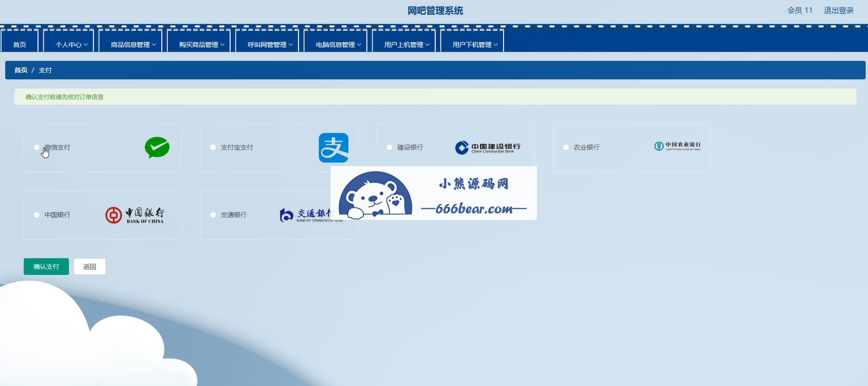Click the 交通银行 label text
The width and height of the screenshot is (868, 386).
click(234, 215)
